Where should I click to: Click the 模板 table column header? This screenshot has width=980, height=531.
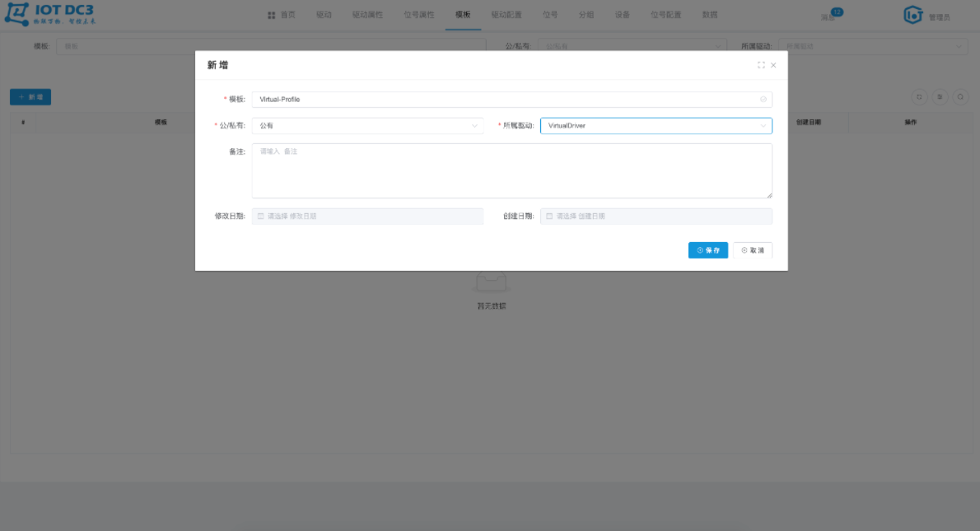click(161, 123)
